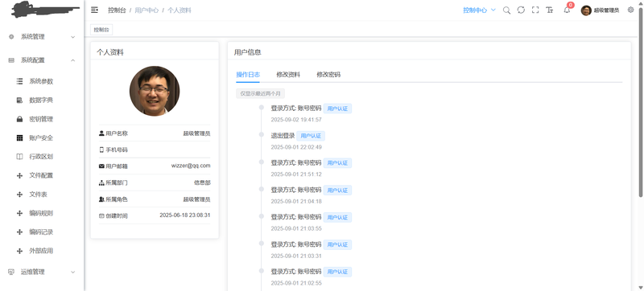This screenshot has height=291, width=644.
Task: Switch to the 修改密码 tab
Action: (x=328, y=75)
